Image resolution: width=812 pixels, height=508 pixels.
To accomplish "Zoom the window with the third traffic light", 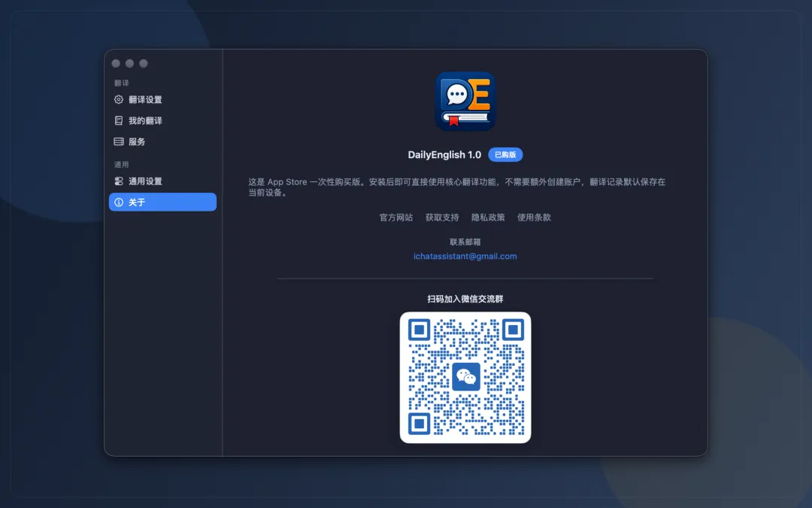I will (144, 63).
